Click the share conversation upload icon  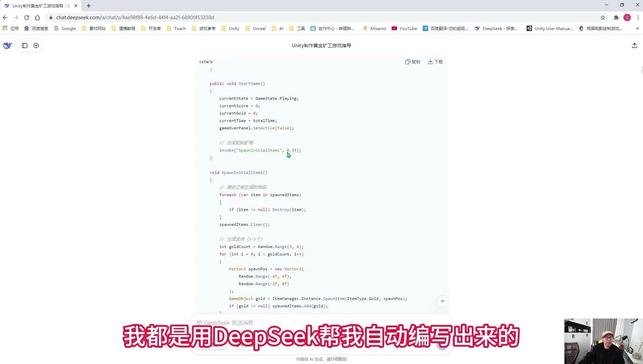tap(634, 45)
